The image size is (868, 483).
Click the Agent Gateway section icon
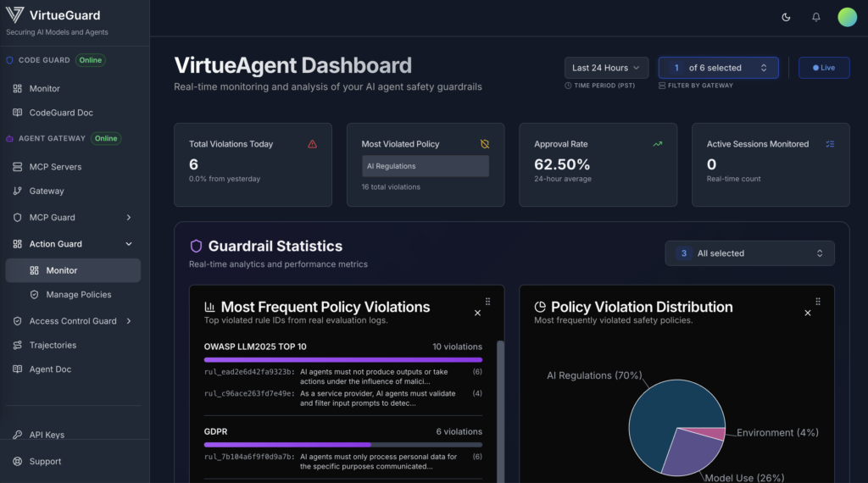tap(9, 138)
